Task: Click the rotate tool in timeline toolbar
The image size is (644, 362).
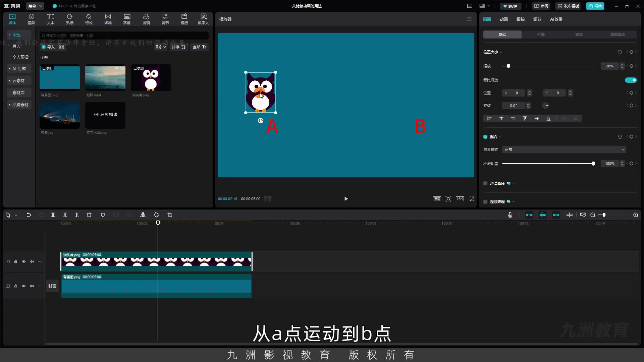Action: click(156, 215)
